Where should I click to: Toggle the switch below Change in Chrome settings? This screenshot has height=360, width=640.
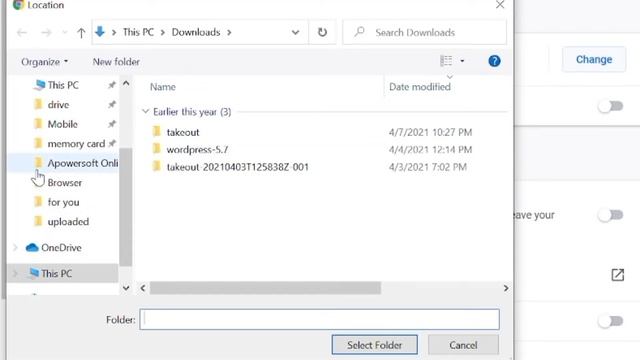pyautogui.click(x=611, y=106)
